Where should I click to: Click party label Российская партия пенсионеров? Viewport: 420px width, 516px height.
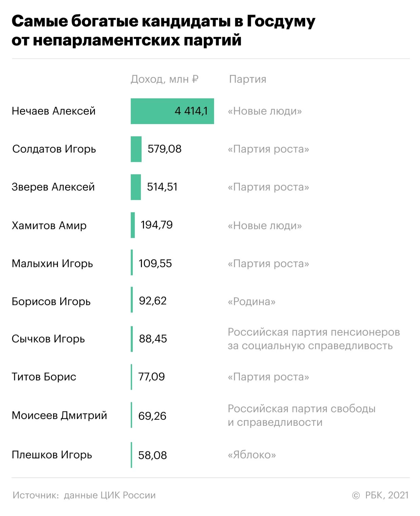[314, 332]
